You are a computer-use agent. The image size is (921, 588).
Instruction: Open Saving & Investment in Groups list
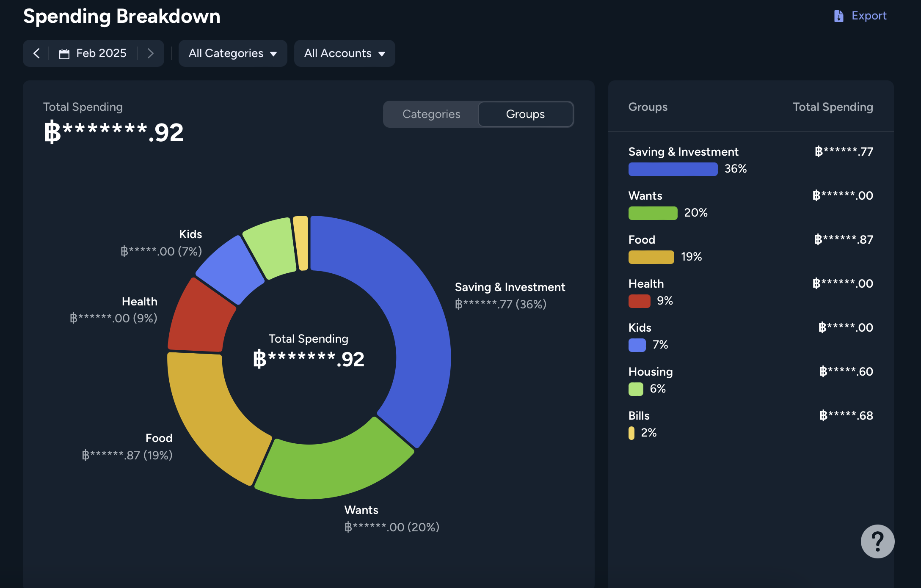coord(751,161)
